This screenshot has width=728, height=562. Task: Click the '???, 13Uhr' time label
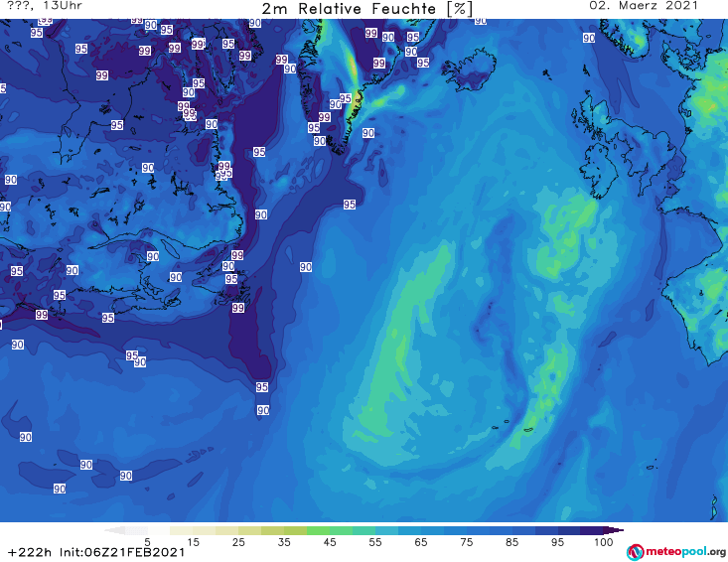45,6
